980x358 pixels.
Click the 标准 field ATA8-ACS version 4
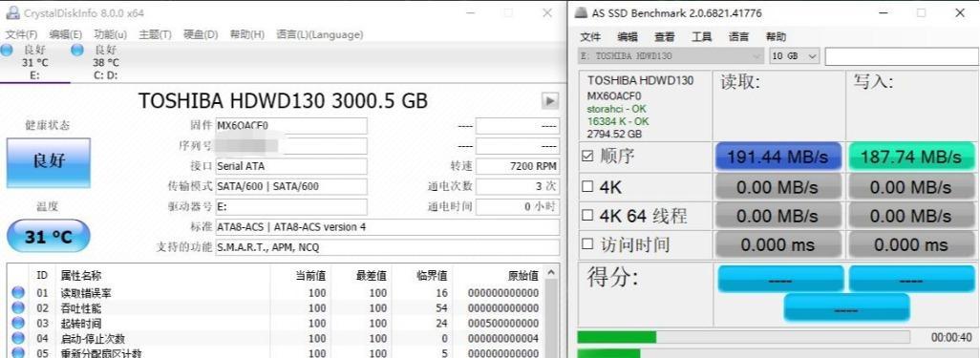click(x=387, y=227)
